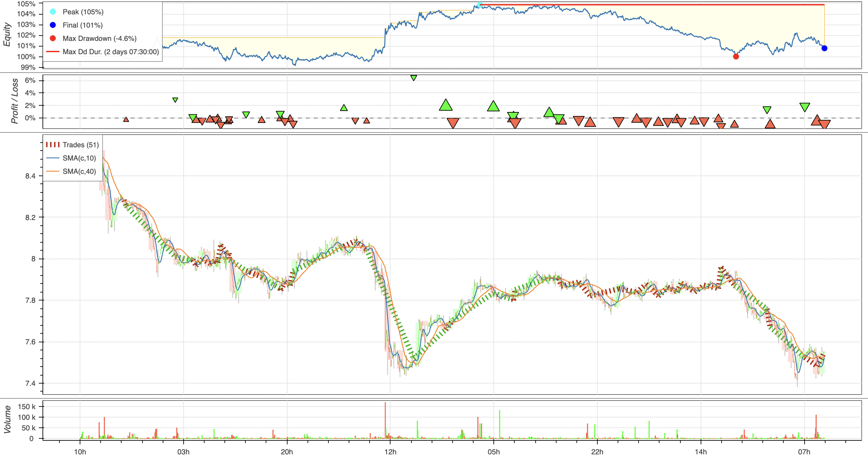The image size is (868, 458).
Task: Toggle Max Dd Dur. legend entry
Action: [x=111, y=52]
